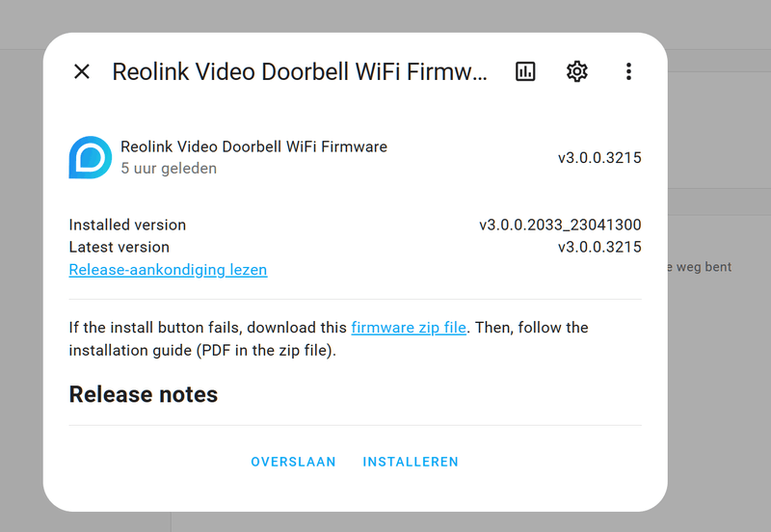The height and width of the screenshot is (532, 771).
Task: Close the firmware update dialog
Action: [x=82, y=71]
